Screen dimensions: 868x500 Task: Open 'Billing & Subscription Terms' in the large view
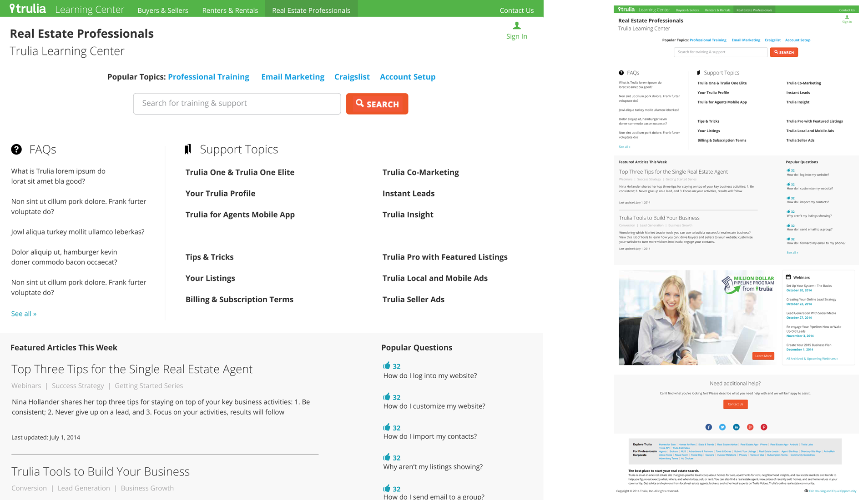point(239,300)
